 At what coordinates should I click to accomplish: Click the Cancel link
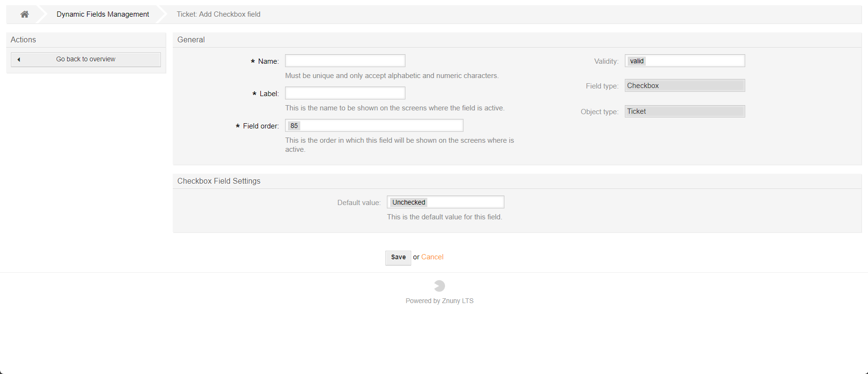[x=432, y=257]
